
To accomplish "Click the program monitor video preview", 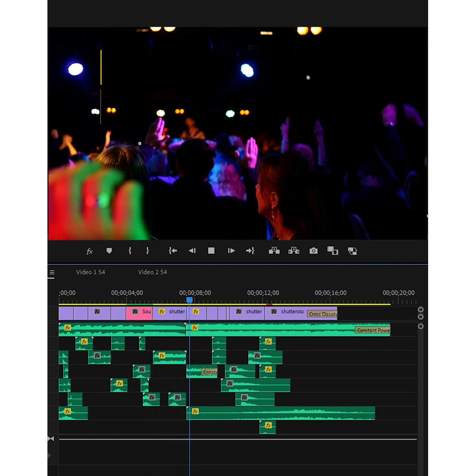I will pos(238,133).
